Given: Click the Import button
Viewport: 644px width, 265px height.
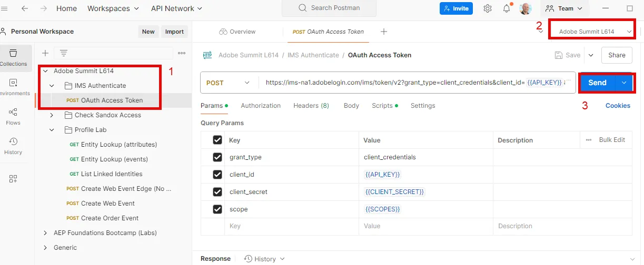Looking at the screenshot, I should pyautogui.click(x=174, y=32).
